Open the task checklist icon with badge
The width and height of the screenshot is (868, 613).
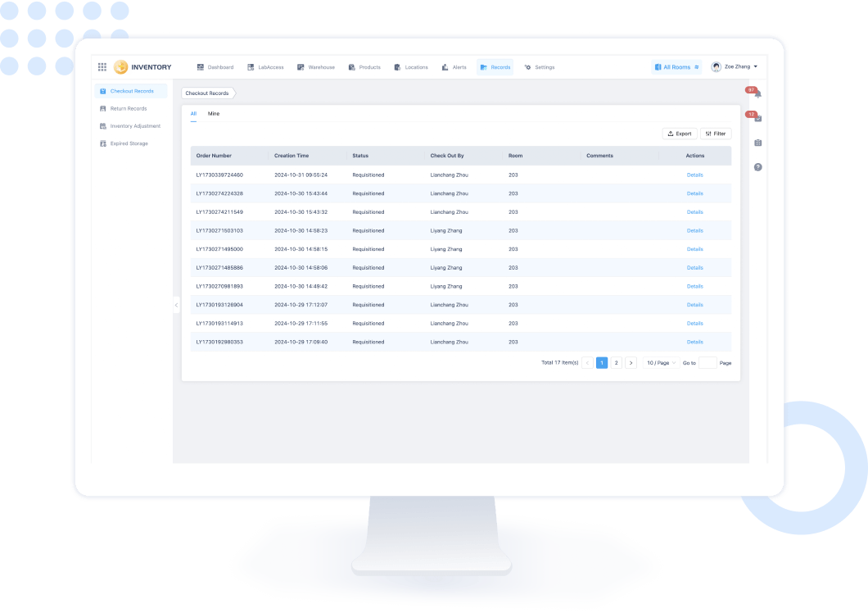[x=757, y=119]
